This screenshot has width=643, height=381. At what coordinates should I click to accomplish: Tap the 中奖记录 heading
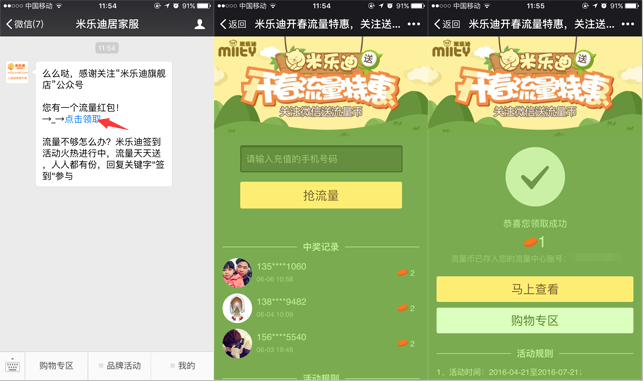coord(321,247)
